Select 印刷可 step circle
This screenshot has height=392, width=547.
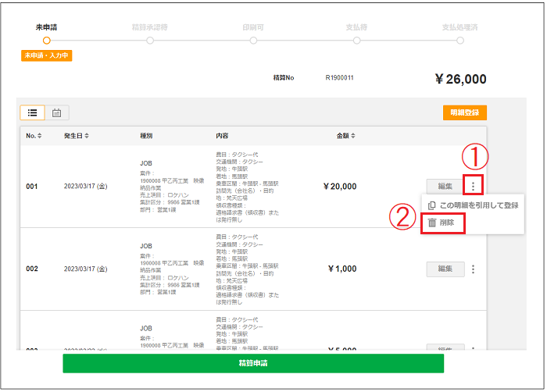(x=253, y=41)
